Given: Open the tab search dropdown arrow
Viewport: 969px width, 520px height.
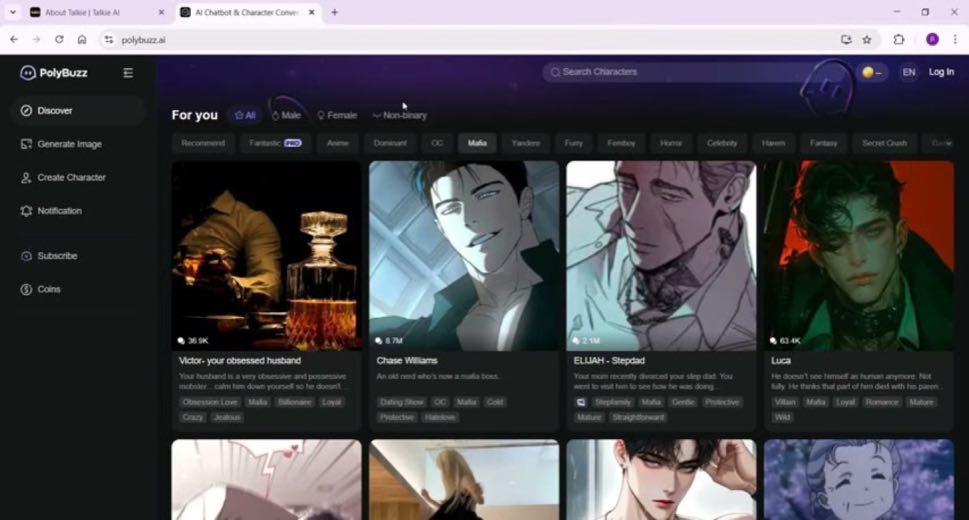Looking at the screenshot, I should point(12,12).
